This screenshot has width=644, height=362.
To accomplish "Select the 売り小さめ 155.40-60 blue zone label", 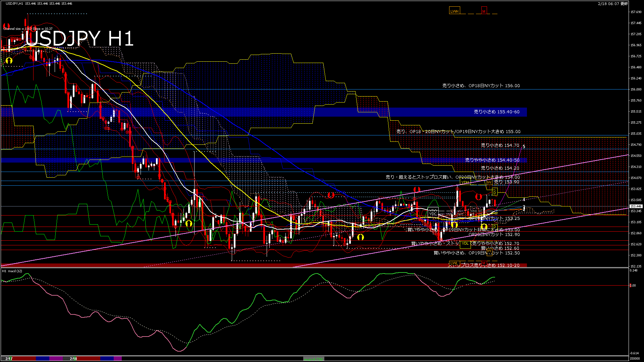I will [x=496, y=112].
